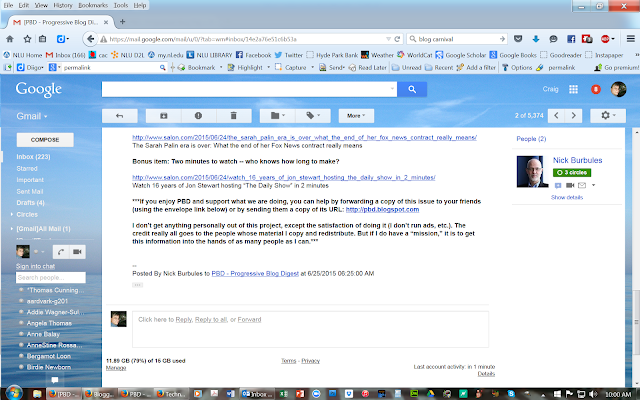Open a new browser tab plus button
The height and width of the screenshot is (400, 640).
122,22
